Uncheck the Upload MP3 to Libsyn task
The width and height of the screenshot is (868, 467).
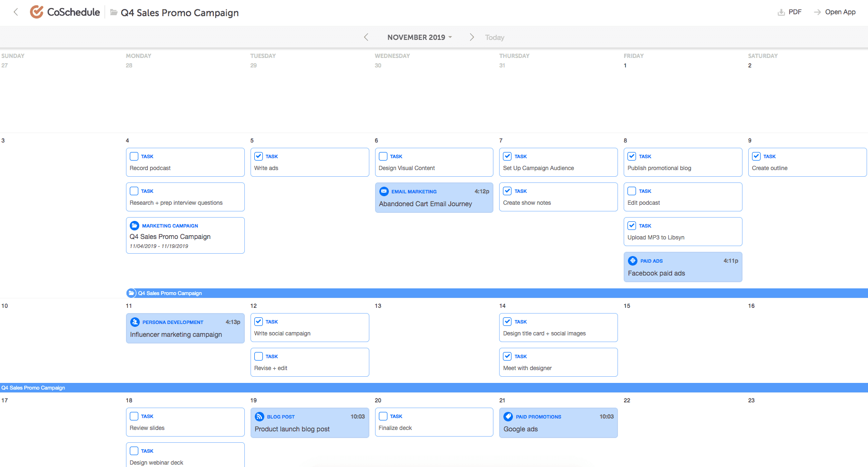632,226
